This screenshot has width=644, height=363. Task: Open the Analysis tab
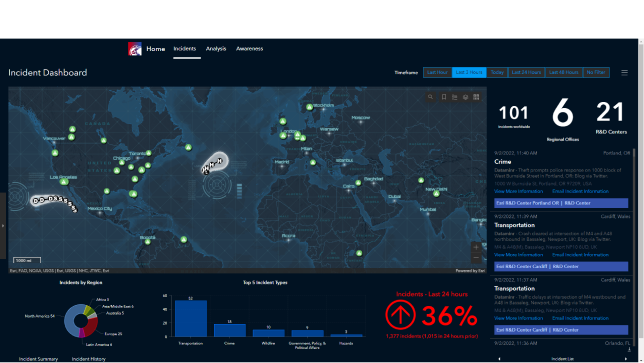coord(216,48)
